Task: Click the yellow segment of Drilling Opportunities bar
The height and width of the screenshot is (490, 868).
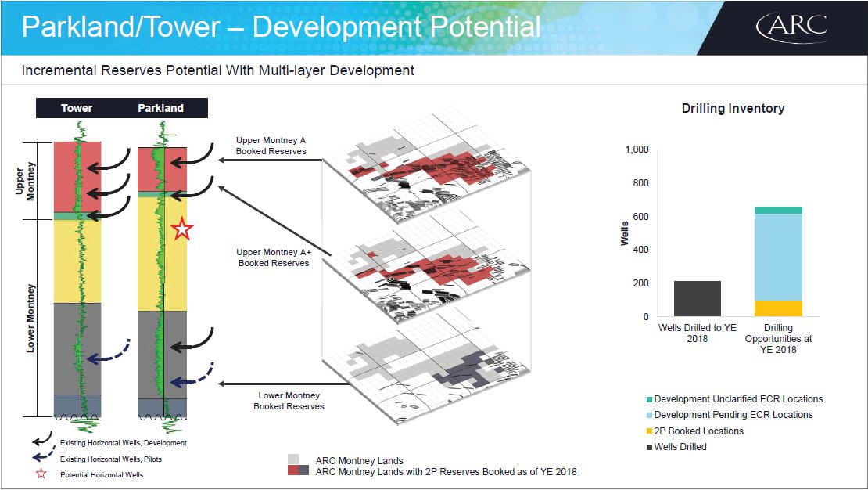Action: click(x=778, y=308)
